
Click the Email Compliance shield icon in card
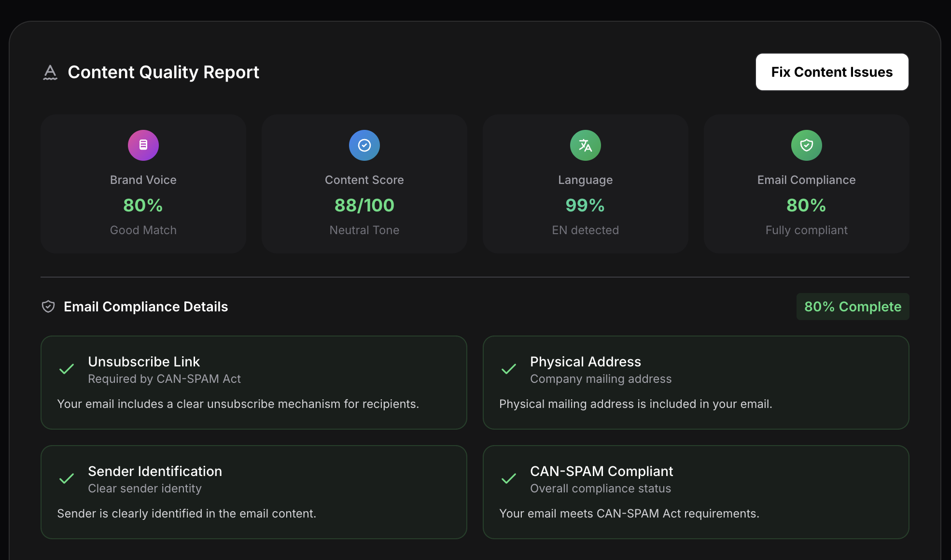point(806,145)
